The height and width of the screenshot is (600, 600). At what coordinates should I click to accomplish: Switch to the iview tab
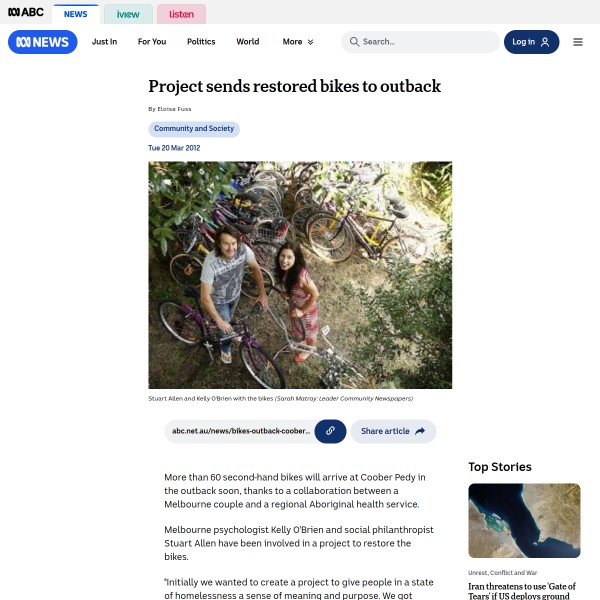coord(128,14)
